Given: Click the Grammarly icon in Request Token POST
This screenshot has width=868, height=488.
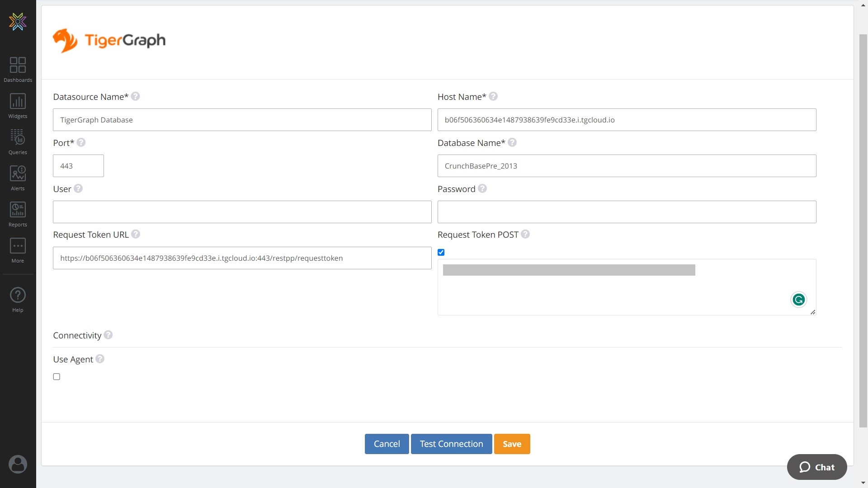Looking at the screenshot, I should tap(798, 299).
